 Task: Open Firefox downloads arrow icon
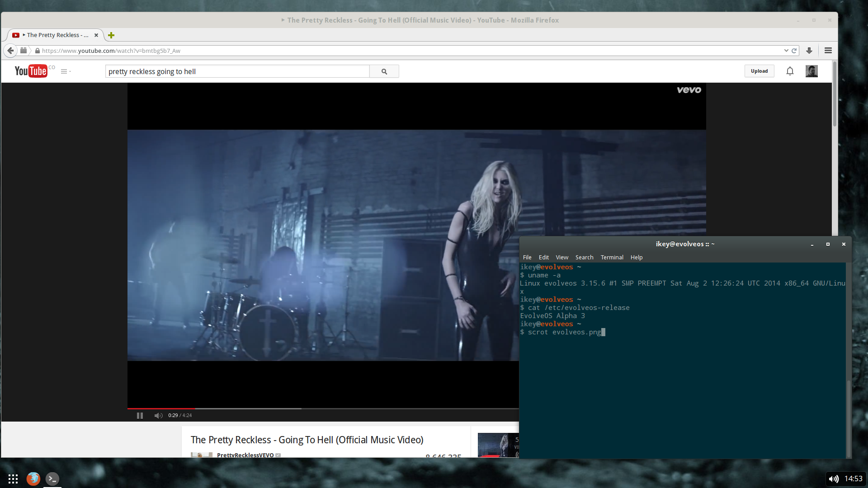(x=809, y=51)
